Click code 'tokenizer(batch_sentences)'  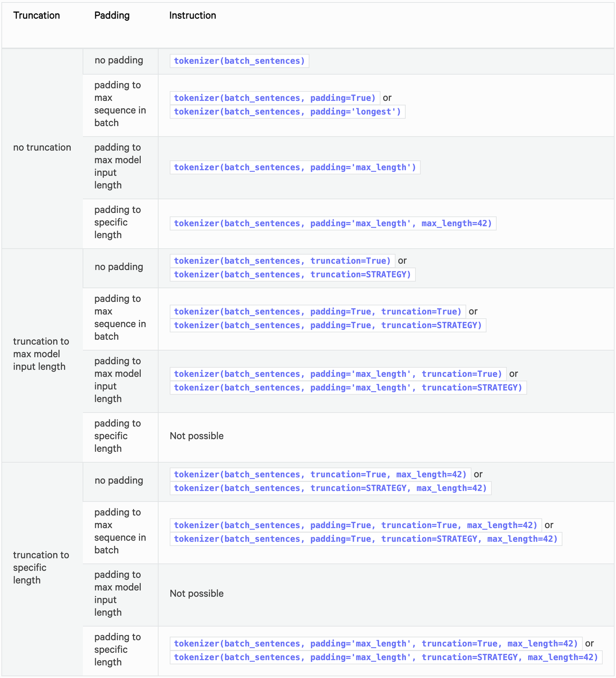239,61
